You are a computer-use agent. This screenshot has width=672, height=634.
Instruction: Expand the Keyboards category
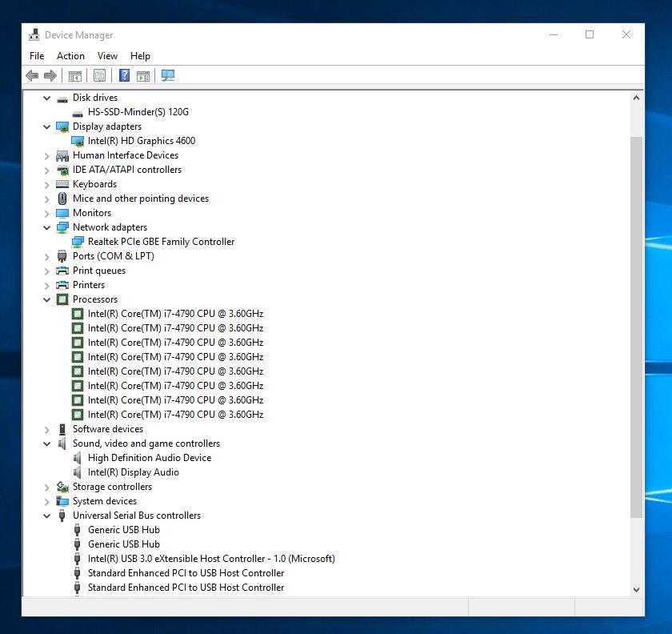[x=48, y=184]
